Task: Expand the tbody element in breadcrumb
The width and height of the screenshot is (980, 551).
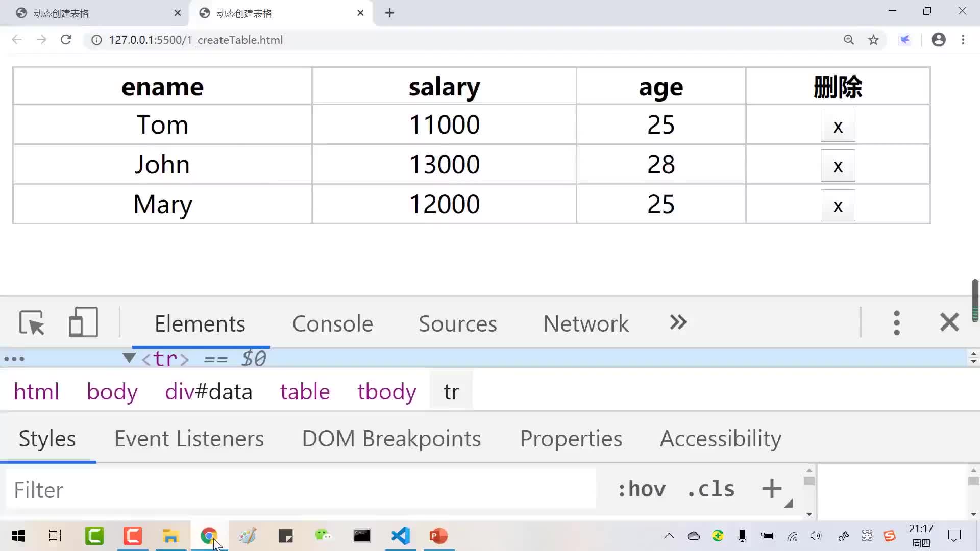Action: (x=387, y=391)
